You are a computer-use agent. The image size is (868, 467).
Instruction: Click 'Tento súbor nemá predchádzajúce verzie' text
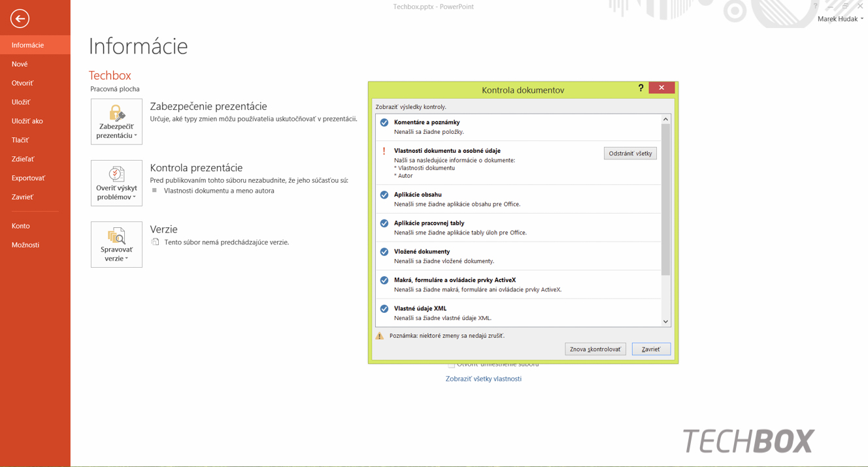tap(227, 242)
